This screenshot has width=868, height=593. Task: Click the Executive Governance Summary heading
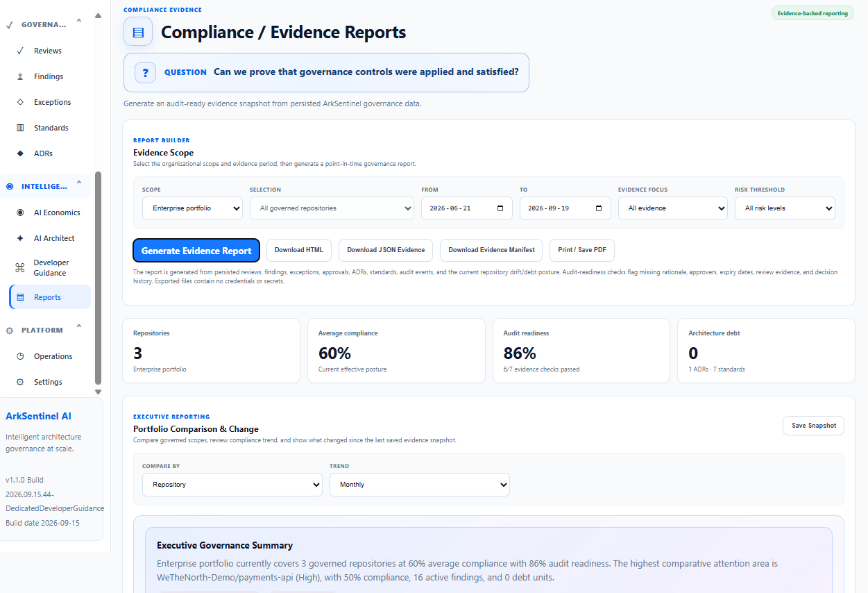pyautogui.click(x=225, y=545)
